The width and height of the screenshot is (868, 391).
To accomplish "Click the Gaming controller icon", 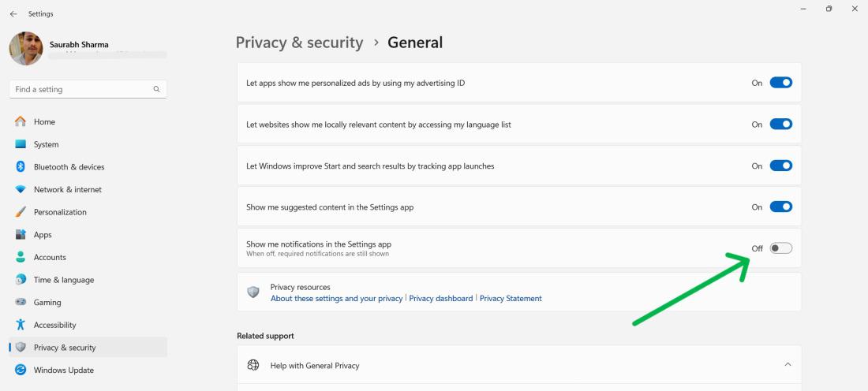I will 21,303.
